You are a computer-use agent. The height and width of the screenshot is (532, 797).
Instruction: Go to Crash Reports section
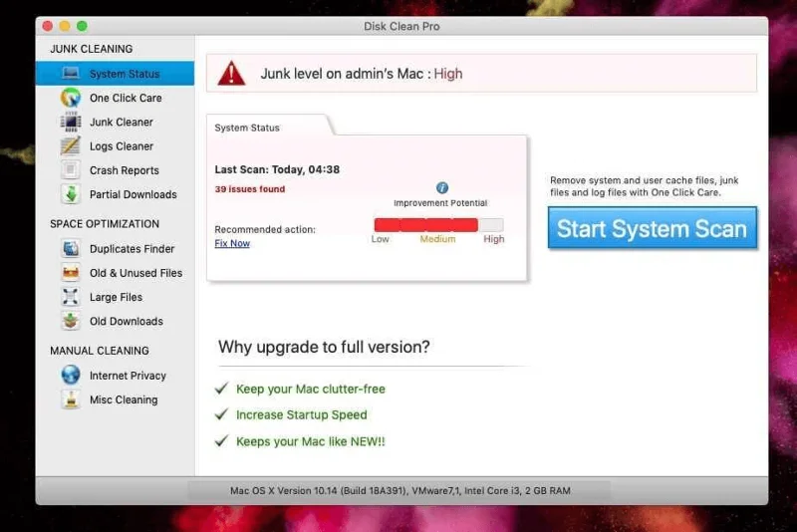pos(124,170)
